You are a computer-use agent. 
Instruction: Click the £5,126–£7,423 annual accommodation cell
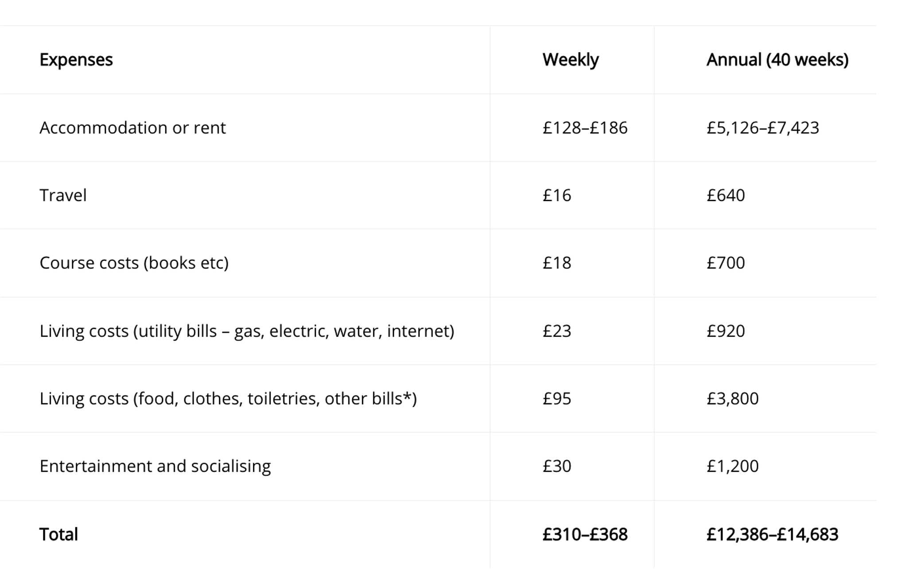(x=762, y=128)
